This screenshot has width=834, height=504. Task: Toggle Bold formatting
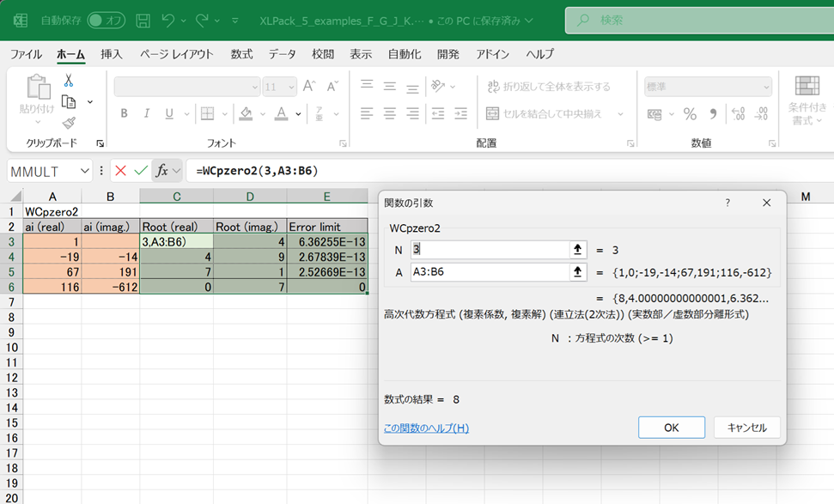[x=124, y=113]
